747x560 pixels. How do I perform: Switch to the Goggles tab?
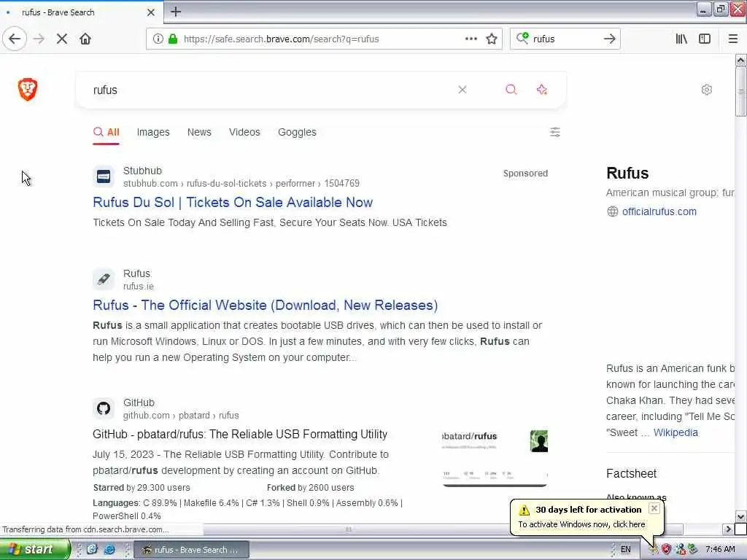297,132
